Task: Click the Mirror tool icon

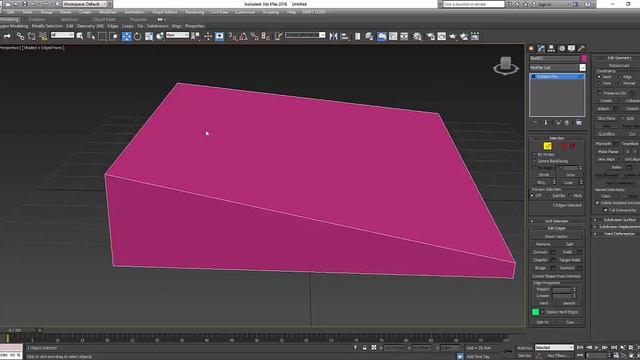Action: (x=333, y=37)
